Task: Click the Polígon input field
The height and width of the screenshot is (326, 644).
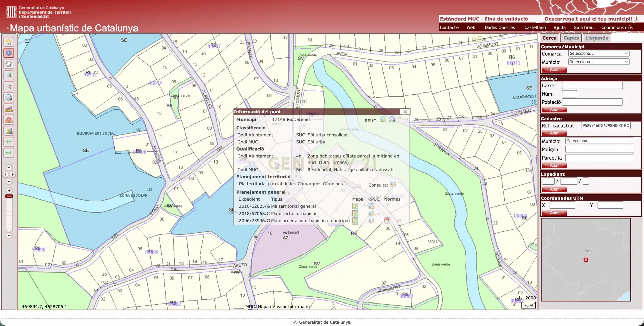Action: 599,149
